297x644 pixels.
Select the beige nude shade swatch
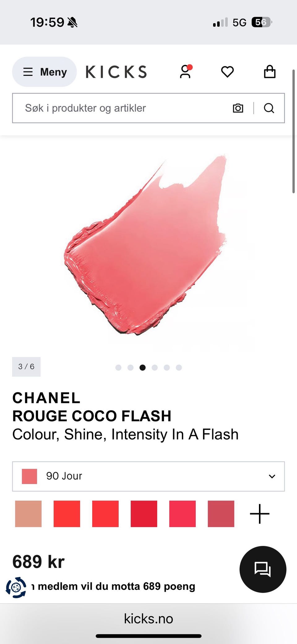pos(28,514)
